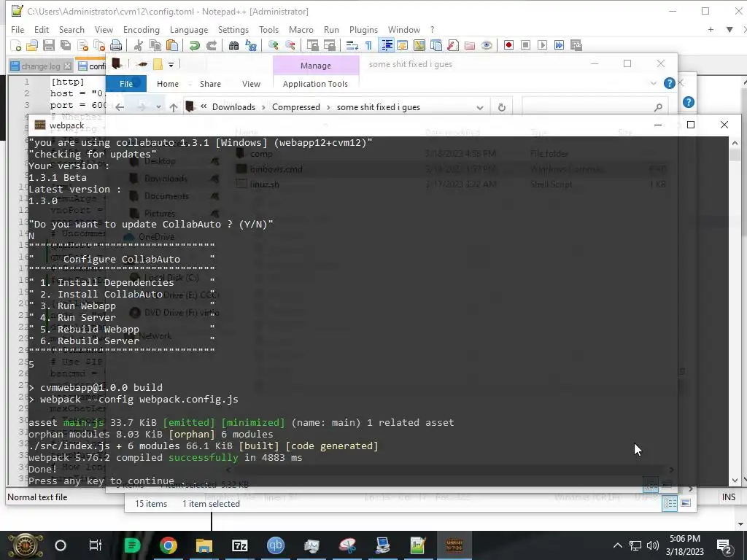Toggle Monitoring eye icon in Notepad++

487,45
